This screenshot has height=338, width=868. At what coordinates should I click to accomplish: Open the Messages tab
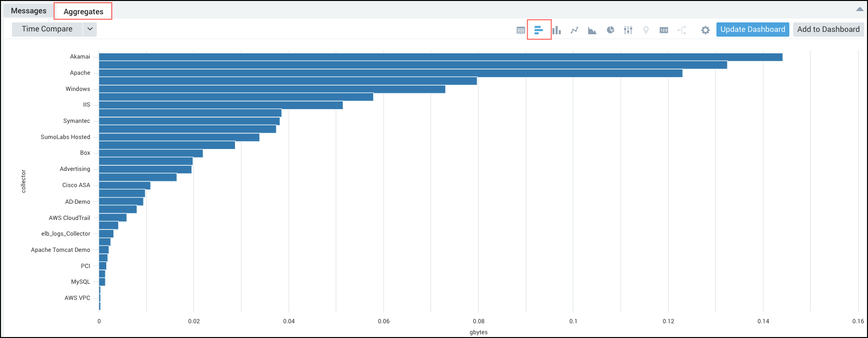29,10
